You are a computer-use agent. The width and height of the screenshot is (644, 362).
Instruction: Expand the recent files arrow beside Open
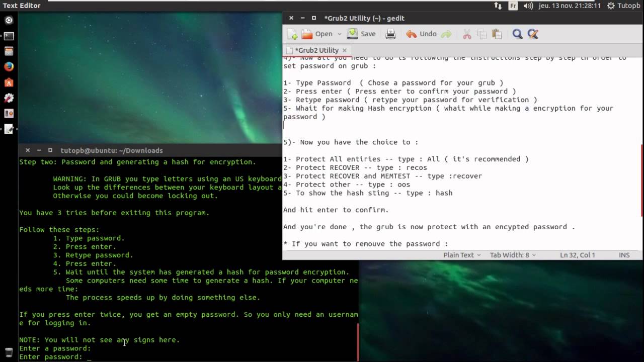coord(340,34)
